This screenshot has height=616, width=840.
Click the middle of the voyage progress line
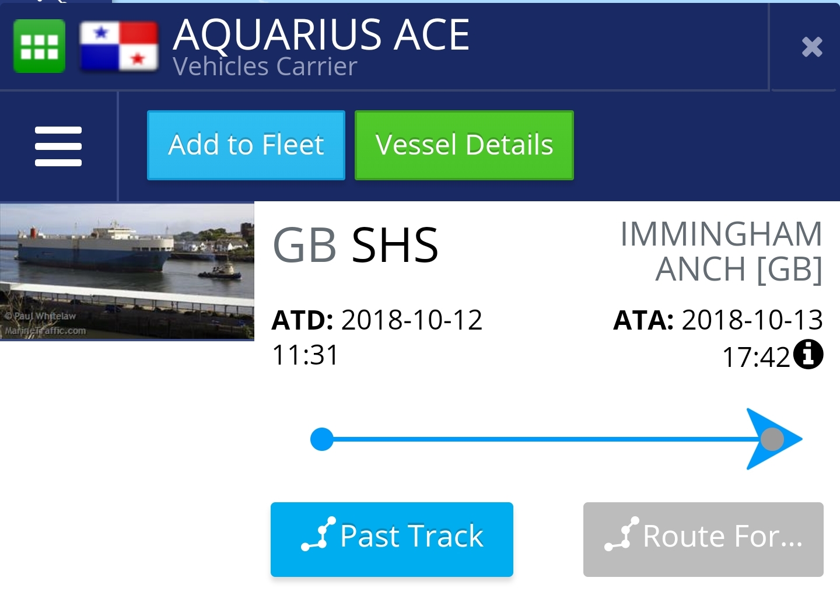pyautogui.click(x=545, y=439)
